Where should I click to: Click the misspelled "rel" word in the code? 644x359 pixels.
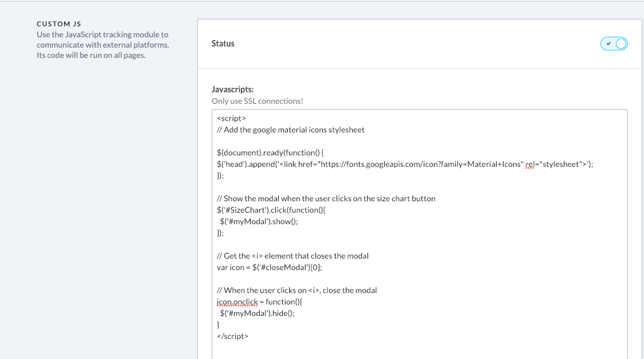pyautogui.click(x=532, y=164)
